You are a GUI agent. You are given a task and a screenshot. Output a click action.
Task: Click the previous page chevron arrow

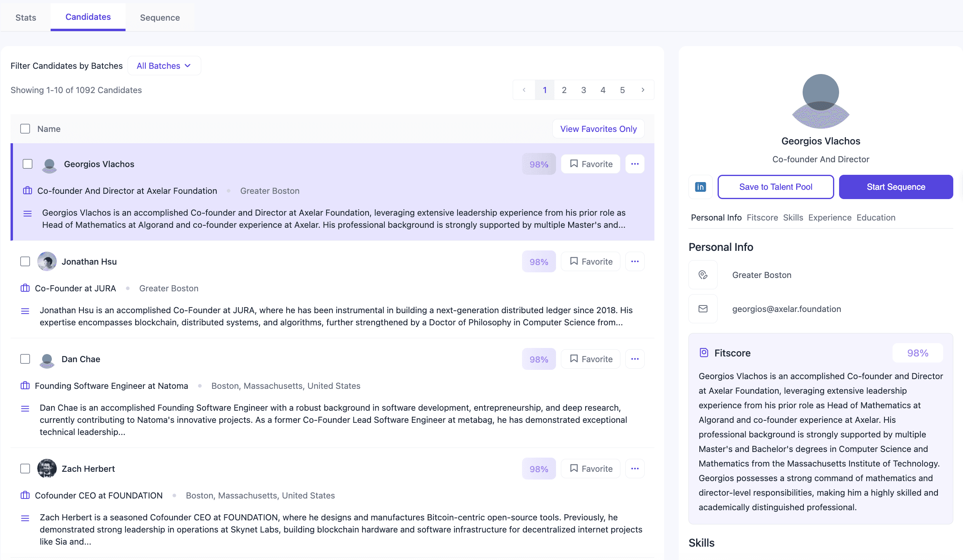tap(524, 90)
